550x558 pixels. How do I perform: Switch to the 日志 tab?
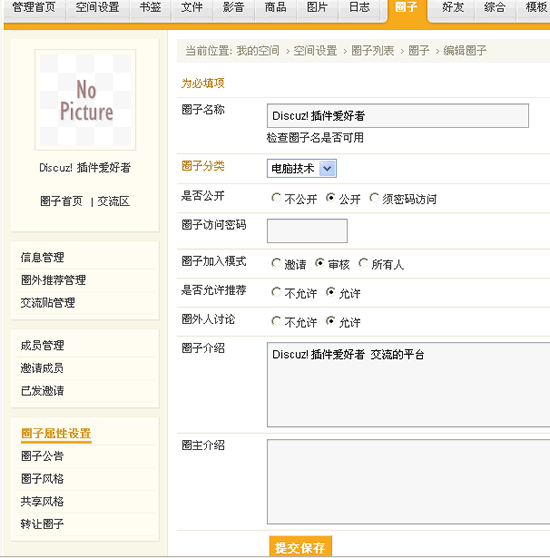359,8
